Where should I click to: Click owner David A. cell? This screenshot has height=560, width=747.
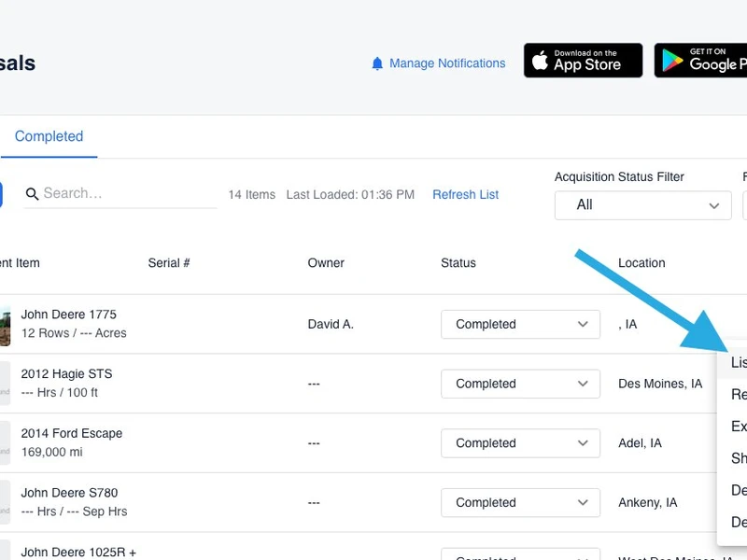(331, 324)
